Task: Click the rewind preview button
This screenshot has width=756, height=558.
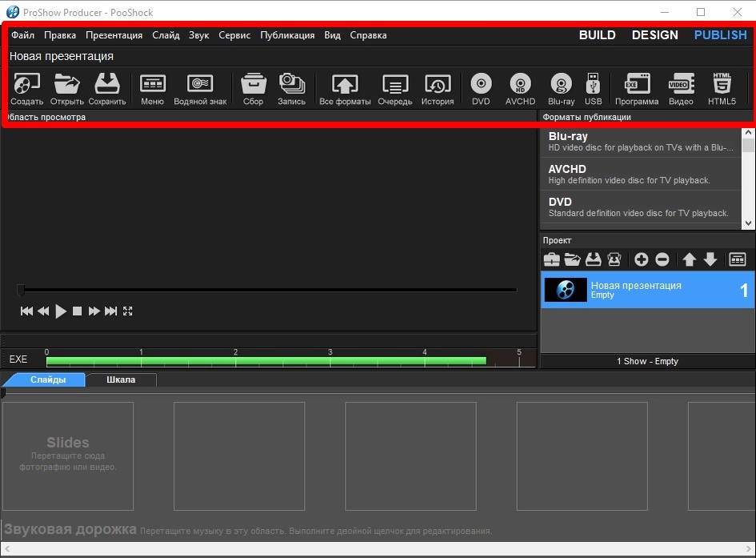Action: pos(43,311)
